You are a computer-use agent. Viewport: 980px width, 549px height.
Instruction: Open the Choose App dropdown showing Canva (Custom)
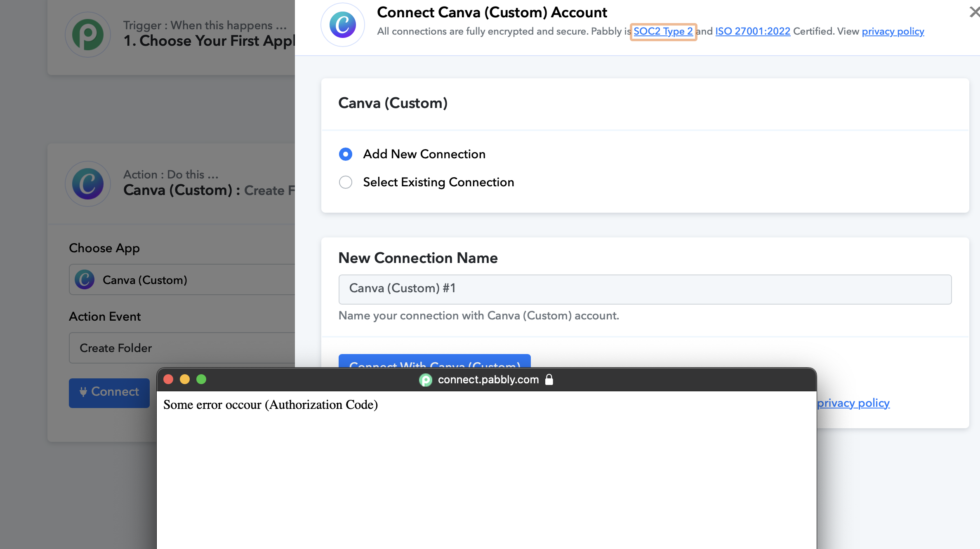coord(182,279)
